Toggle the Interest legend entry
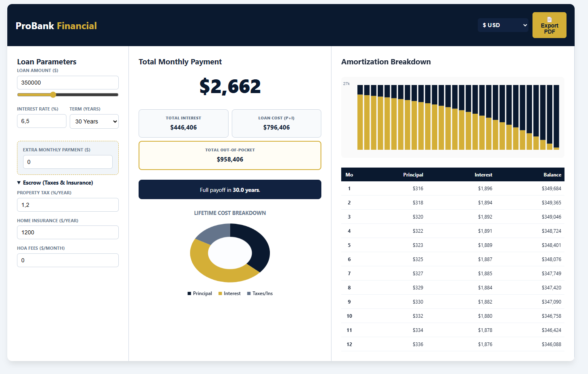Viewport: 588px width, 374px height. 229,293
